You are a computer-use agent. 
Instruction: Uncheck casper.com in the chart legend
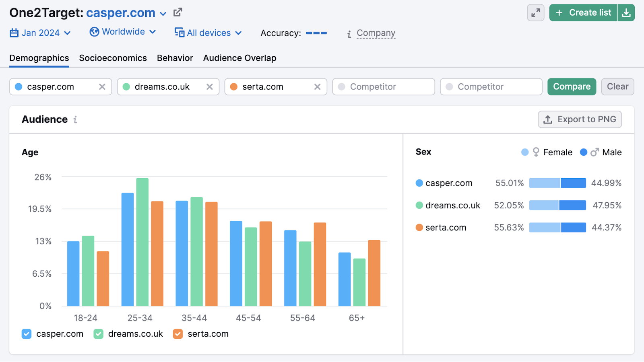click(26, 334)
